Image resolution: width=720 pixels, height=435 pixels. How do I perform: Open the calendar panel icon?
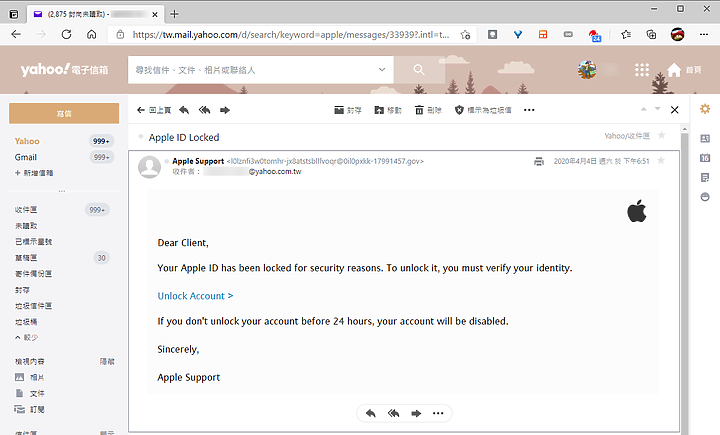(x=705, y=158)
